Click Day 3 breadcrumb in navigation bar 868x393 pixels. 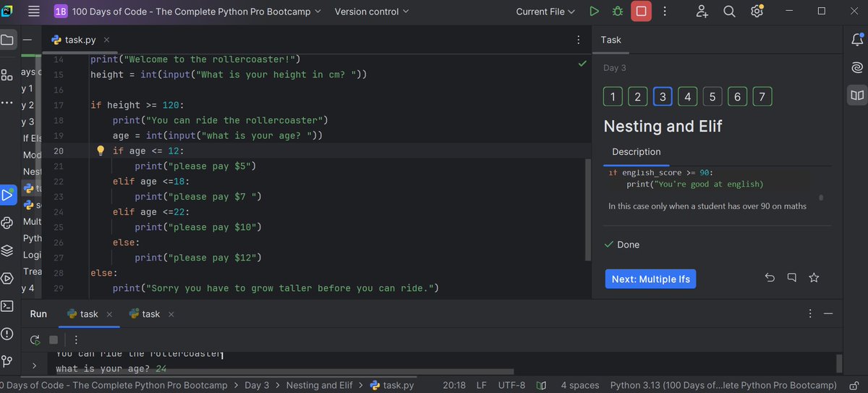257,385
